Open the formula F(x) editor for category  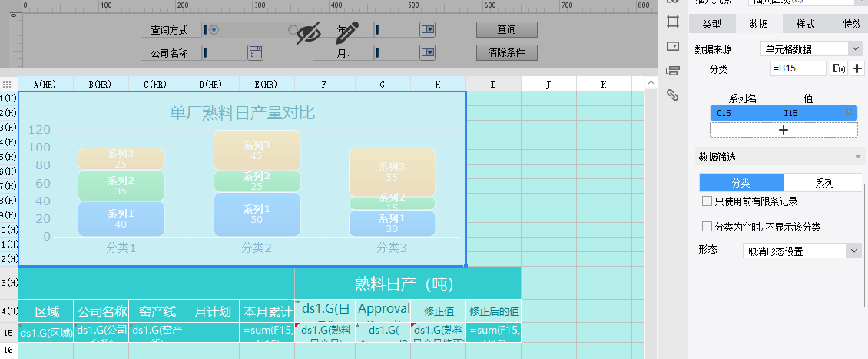click(x=839, y=68)
